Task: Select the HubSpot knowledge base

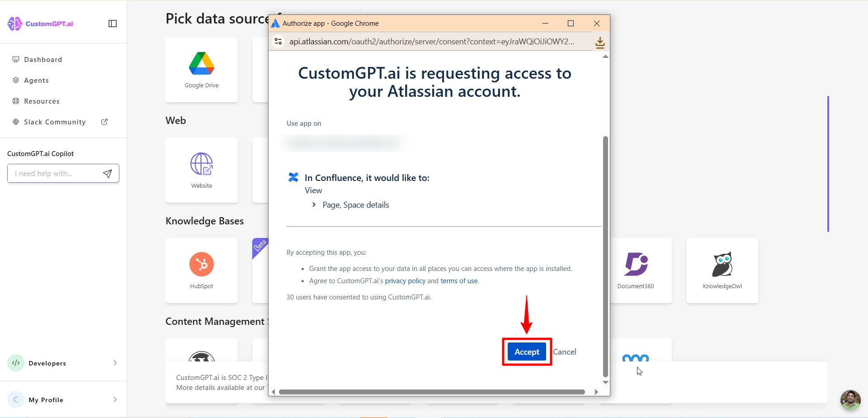Action: coord(202,271)
